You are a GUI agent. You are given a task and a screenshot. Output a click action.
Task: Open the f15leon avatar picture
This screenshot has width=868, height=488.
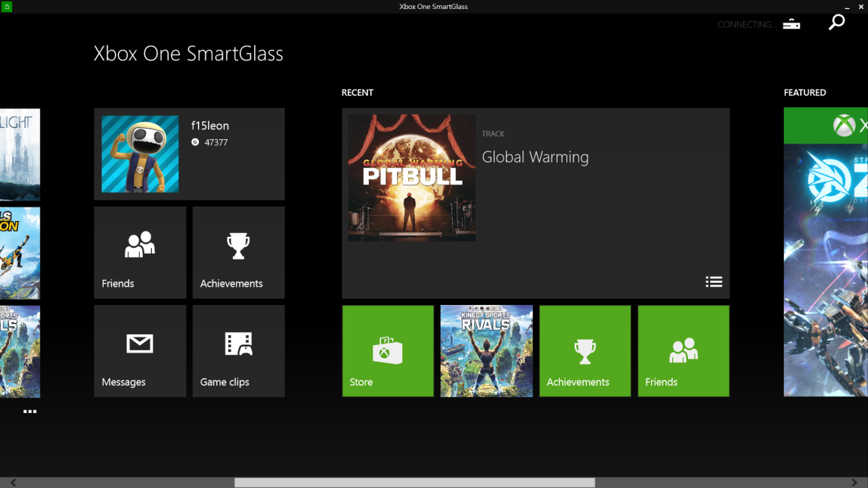pyautogui.click(x=140, y=154)
